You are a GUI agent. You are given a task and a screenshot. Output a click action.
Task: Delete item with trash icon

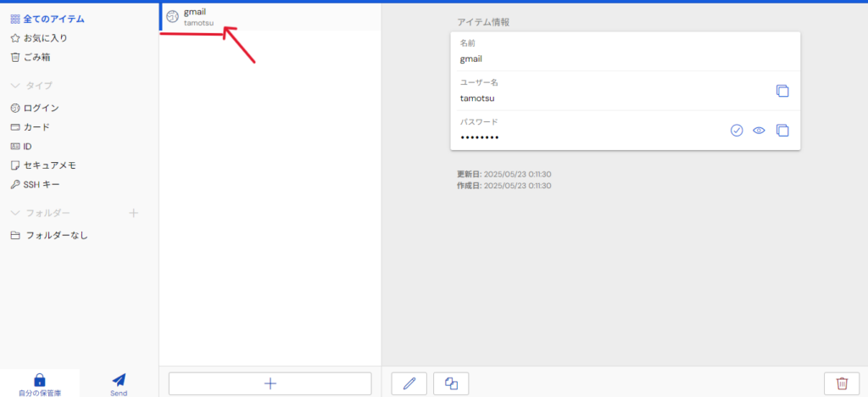click(842, 383)
